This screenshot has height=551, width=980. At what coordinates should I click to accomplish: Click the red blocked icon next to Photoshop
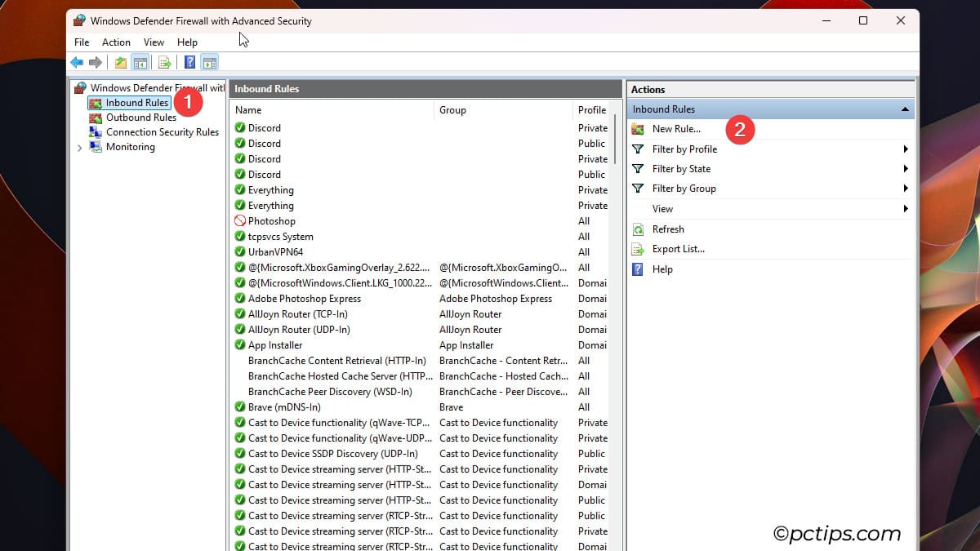point(239,220)
